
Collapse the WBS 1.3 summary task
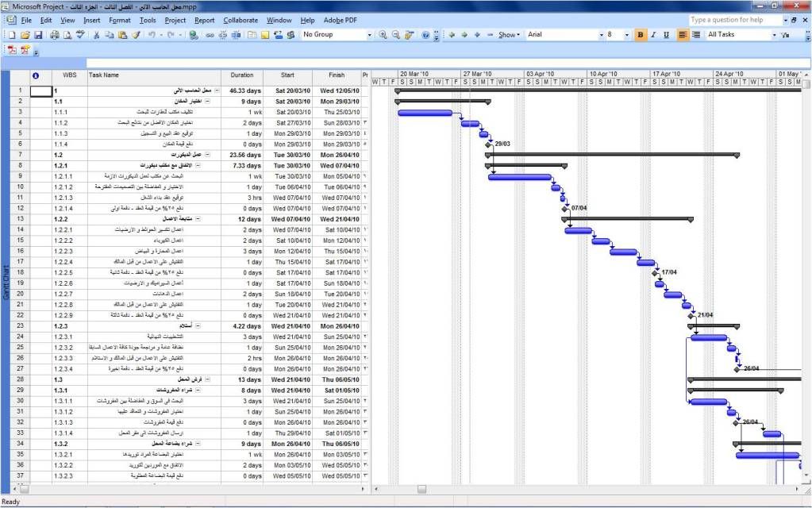coord(208,379)
